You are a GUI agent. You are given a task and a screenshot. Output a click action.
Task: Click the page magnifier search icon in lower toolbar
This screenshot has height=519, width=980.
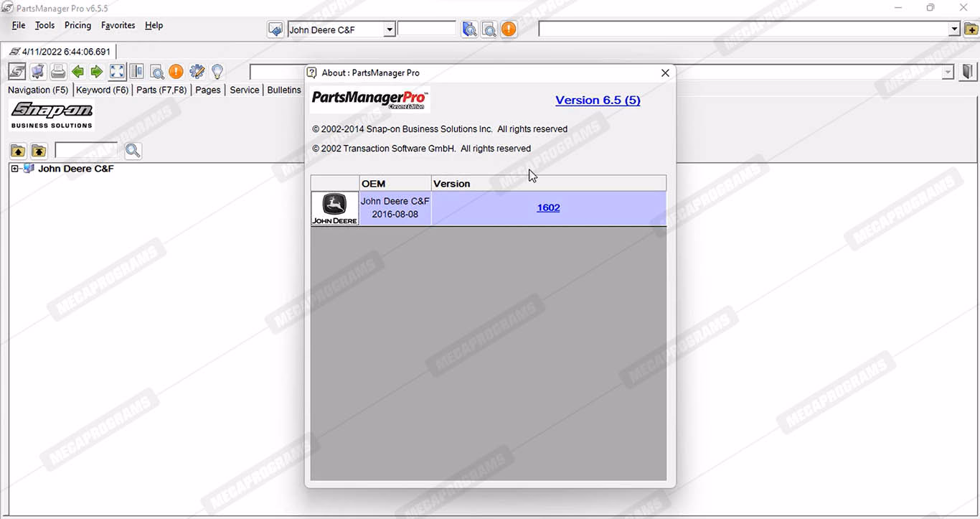(156, 72)
